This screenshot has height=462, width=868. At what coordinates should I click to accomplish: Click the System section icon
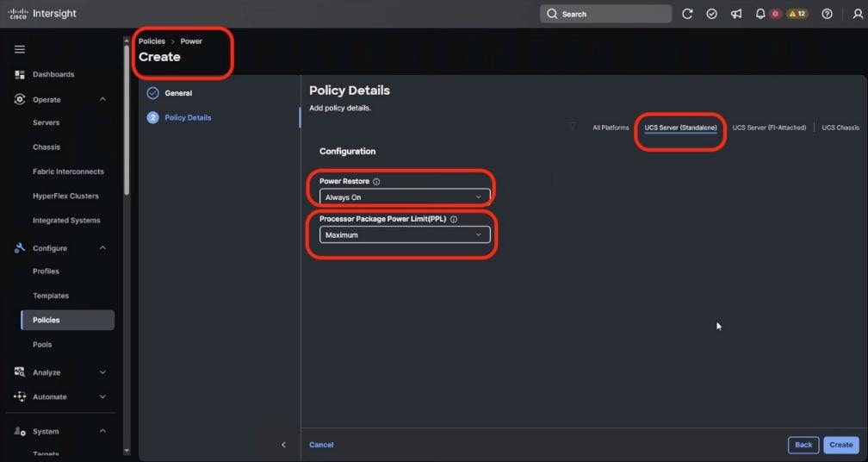[x=20, y=431]
